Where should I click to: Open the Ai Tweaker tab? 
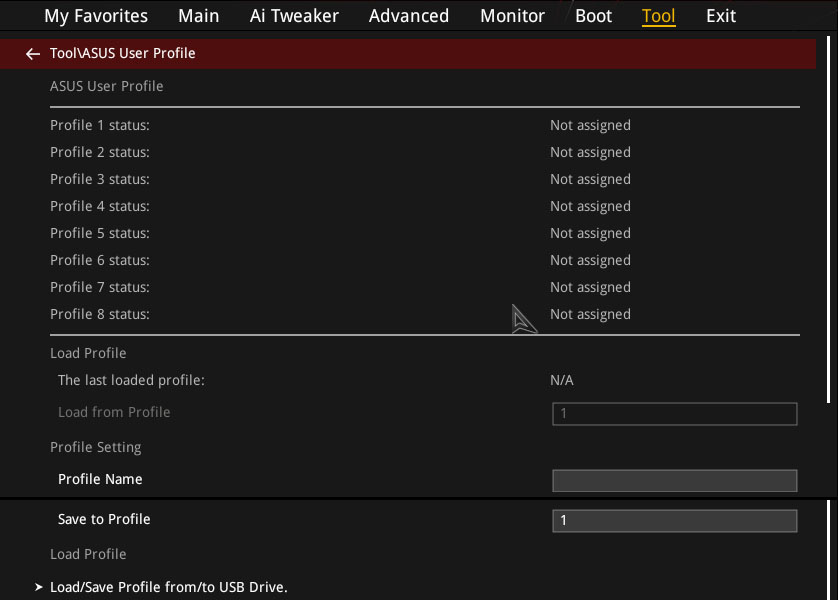click(294, 16)
